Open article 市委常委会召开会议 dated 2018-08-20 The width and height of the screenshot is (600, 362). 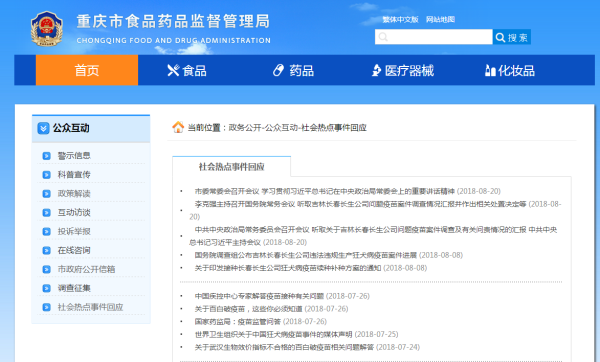324,191
